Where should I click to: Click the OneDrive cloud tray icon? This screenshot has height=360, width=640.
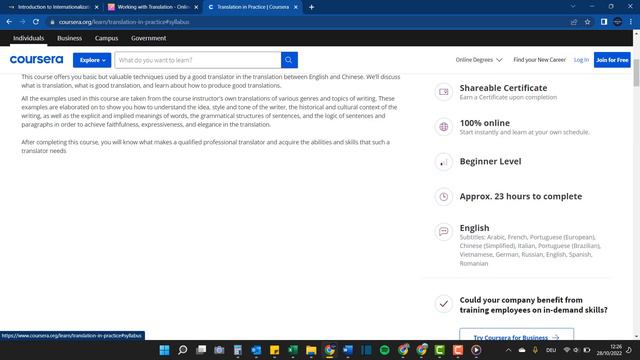pos(522,350)
